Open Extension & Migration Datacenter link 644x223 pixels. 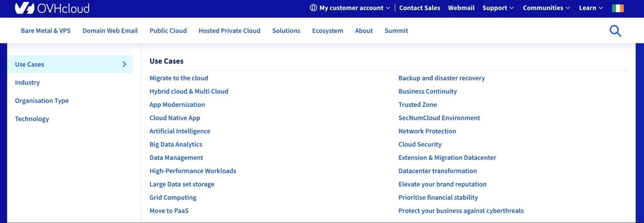(447, 158)
